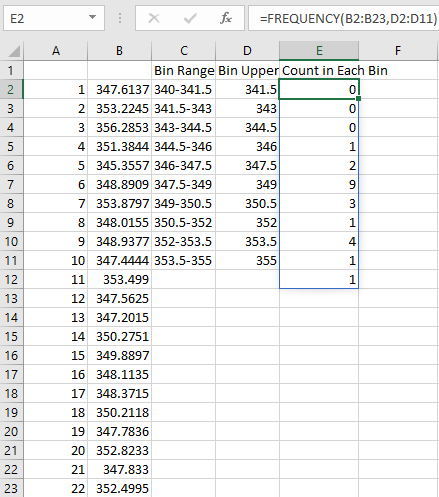
Task: Confirm the formula with checkmark icon
Action: [190, 18]
